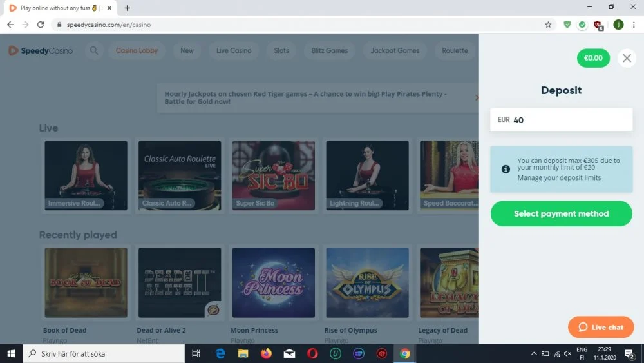
Task: Click the green checkmark extension icon
Action: [x=582, y=25]
